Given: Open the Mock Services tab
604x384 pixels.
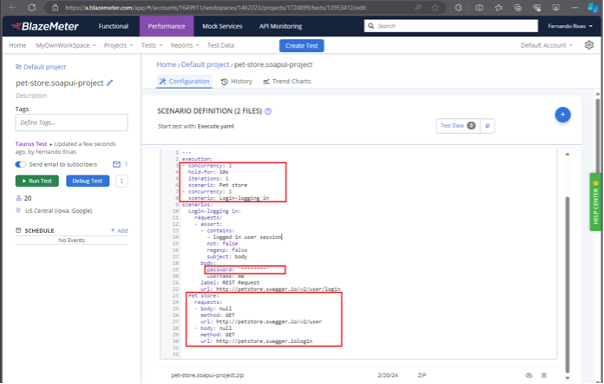Looking at the screenshot, I should click(x=222, y=26).
